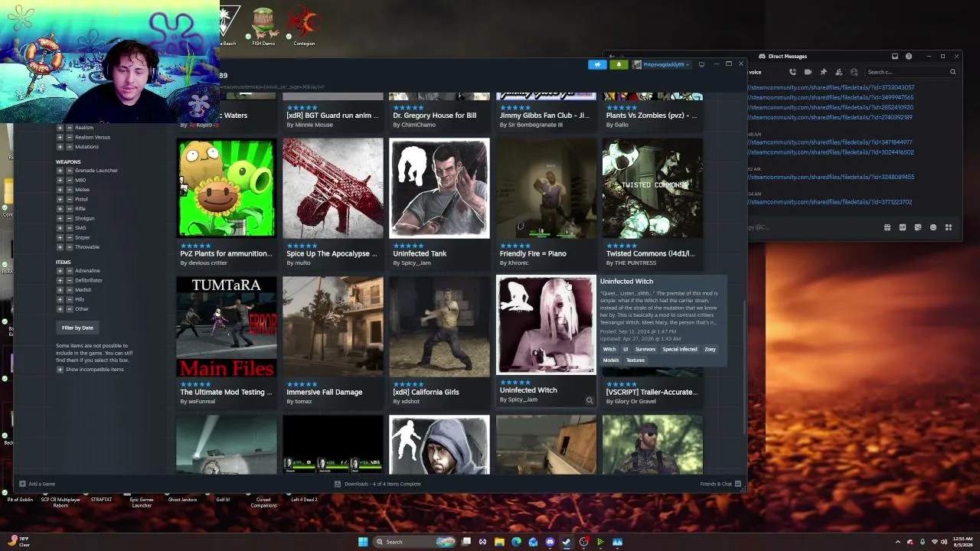Open the gift icon in Discord message bar
Image resolution: width=980 pixels, height=551 pixels.
(x=887, y=227)
